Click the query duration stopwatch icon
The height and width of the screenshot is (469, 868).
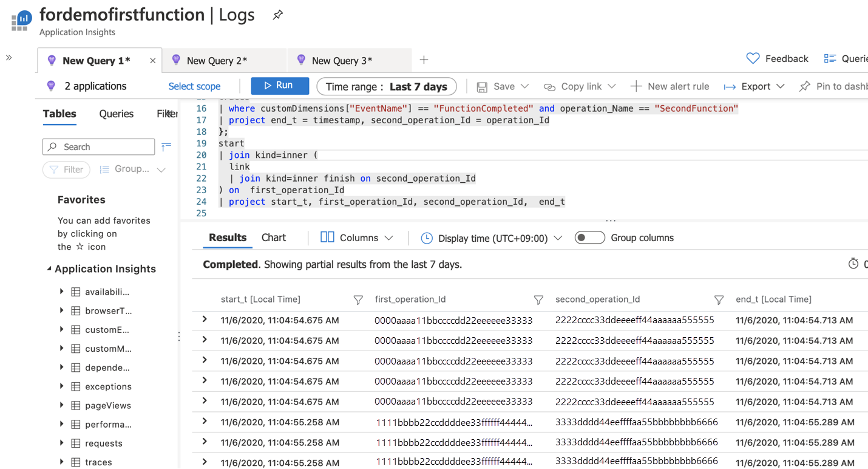[853, 264]
